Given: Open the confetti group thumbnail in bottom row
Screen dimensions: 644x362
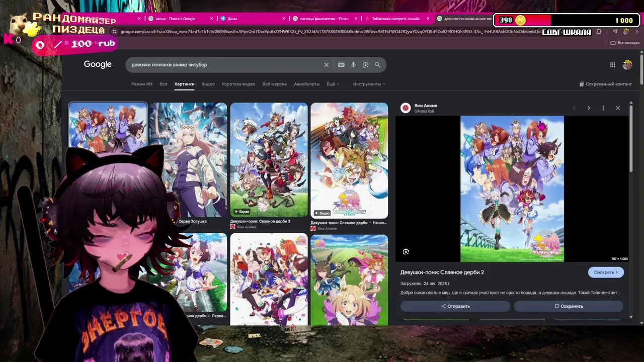Looking at the screenshot, I should tap(269, 280).
